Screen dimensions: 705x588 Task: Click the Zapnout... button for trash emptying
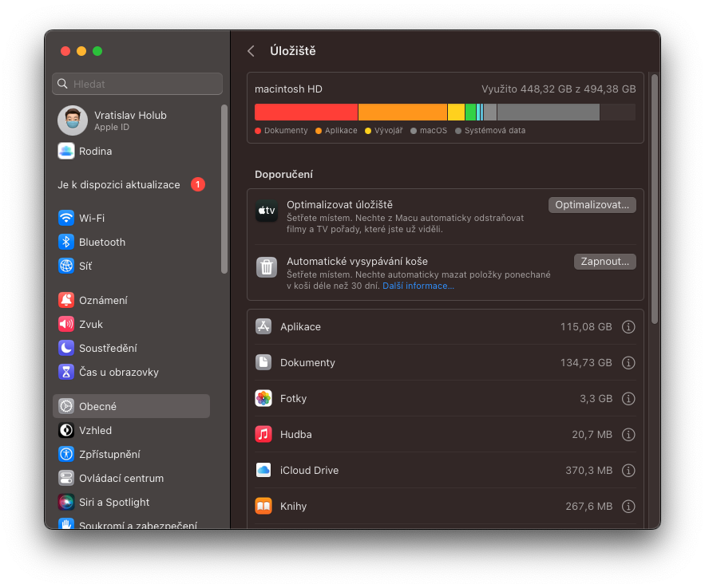pos(604,262)
